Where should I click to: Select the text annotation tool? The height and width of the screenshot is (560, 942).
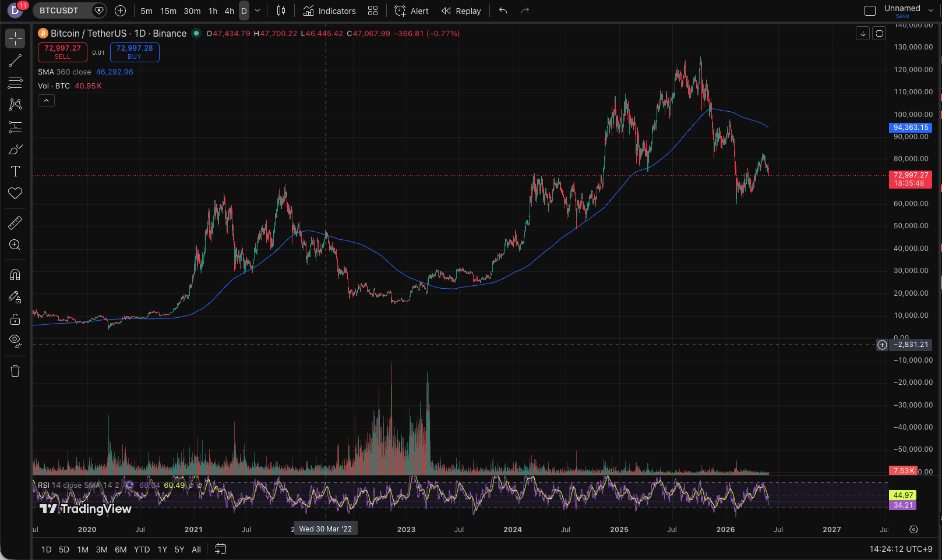[x=15, y=171]
